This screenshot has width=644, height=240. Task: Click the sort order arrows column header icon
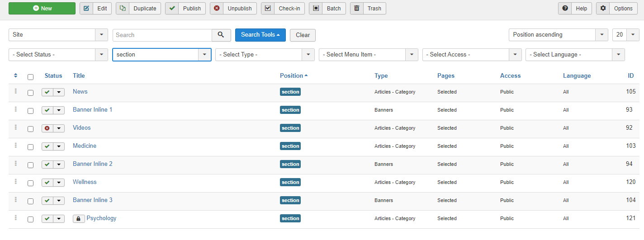(16, 75)
